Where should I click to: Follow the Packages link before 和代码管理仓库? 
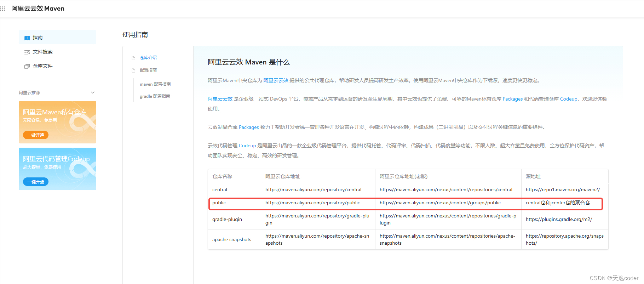[x=513, y=99]
